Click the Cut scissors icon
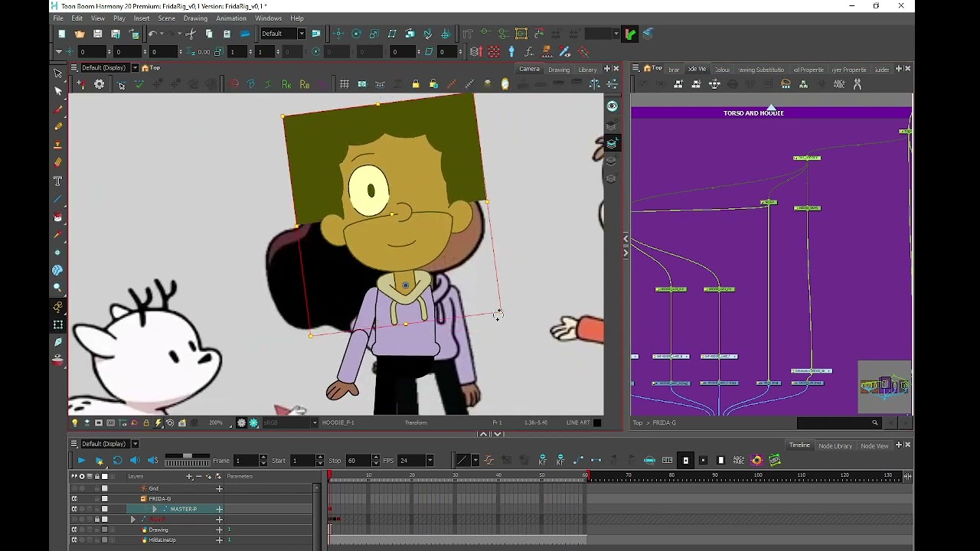 coord(191,34)
